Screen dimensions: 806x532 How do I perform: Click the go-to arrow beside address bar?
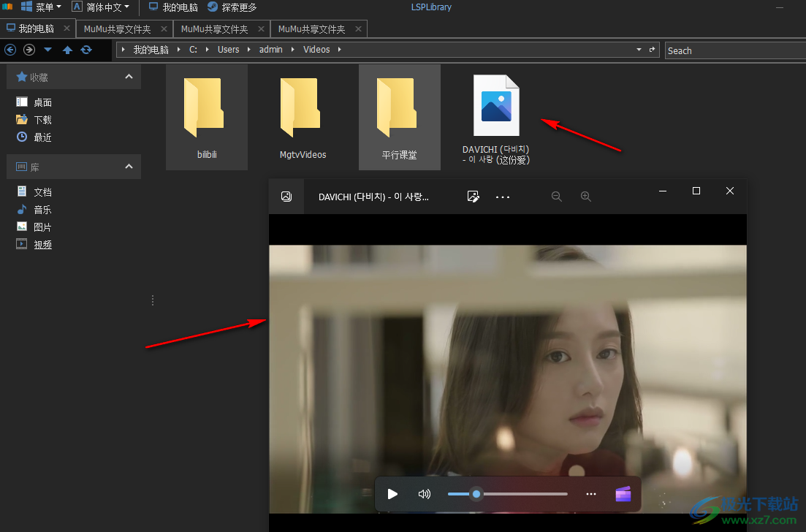652,50
